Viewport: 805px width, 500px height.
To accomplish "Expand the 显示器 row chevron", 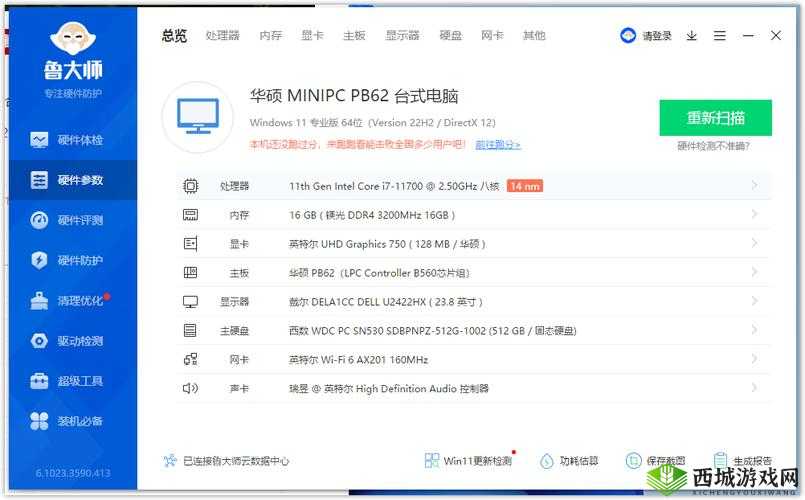I will (754, 301).
